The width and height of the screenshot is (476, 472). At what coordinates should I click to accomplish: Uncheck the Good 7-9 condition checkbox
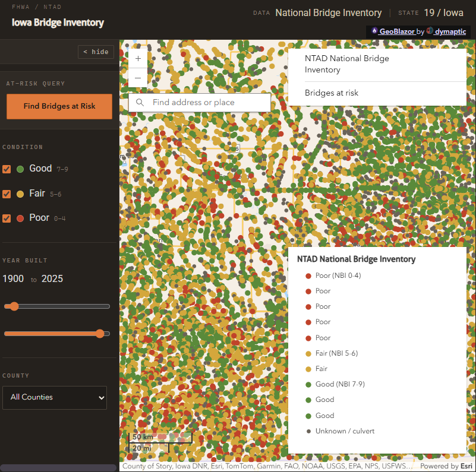(7, 169)
